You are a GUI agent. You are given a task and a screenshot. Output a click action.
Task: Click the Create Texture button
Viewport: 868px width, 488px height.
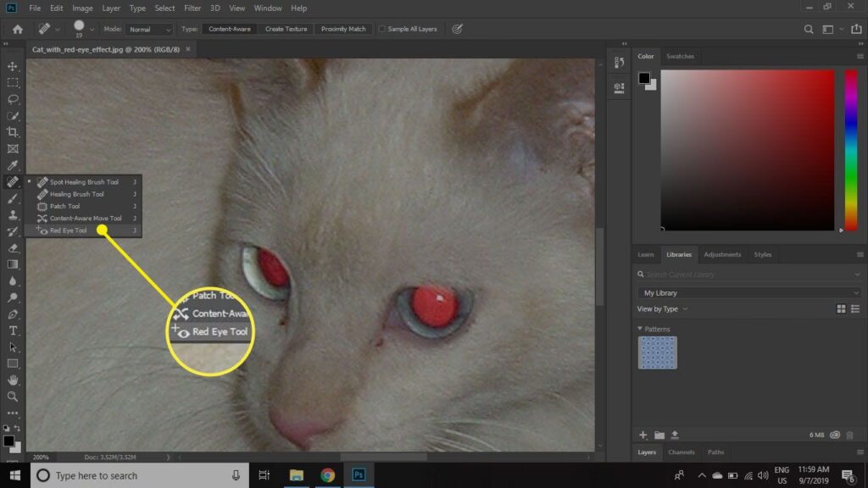coord(286,29)
